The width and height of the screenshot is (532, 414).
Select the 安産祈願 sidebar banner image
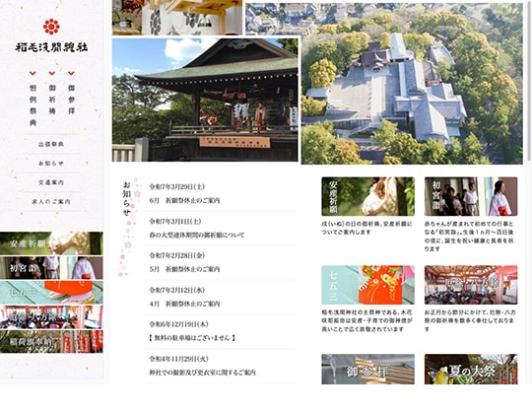[x=51, y=243]
